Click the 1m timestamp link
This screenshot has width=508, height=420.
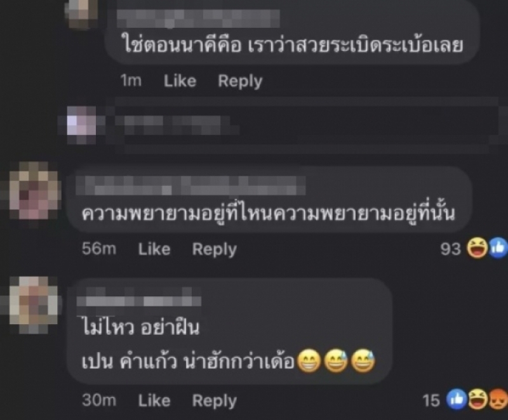pos(131,80)
